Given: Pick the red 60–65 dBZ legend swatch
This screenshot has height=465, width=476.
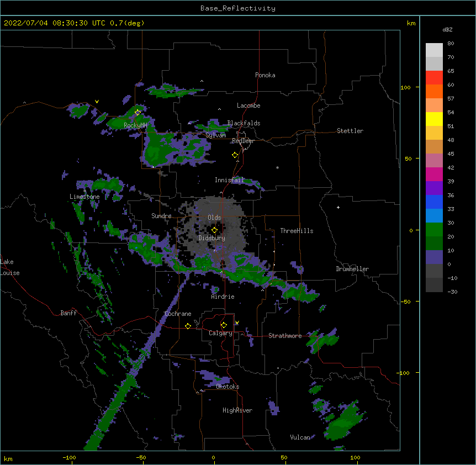Looking at the screenshot, I should tap(434, 77).
